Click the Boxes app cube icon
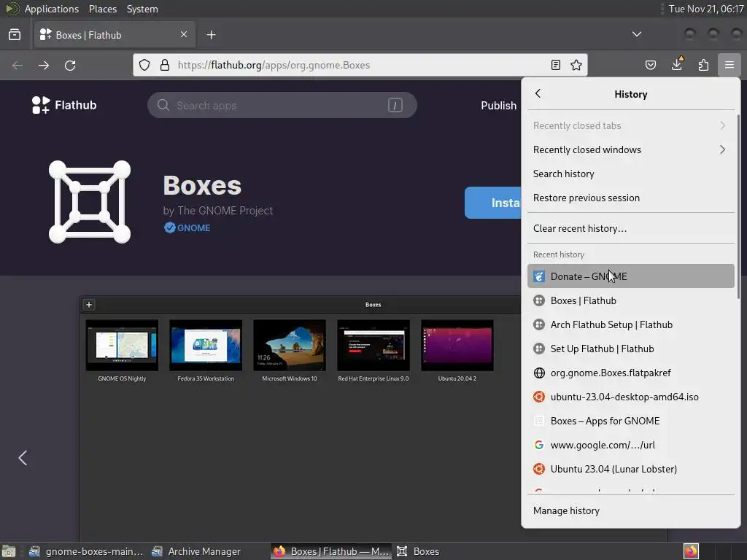The image size is (747, 560). click(x=90, y=202)
